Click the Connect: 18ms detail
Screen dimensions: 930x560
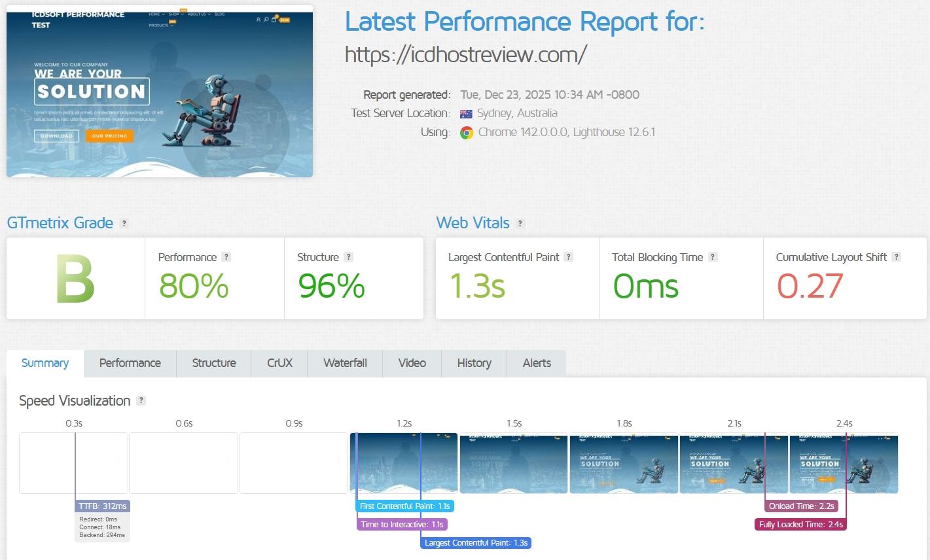click(x=100, y=527)
